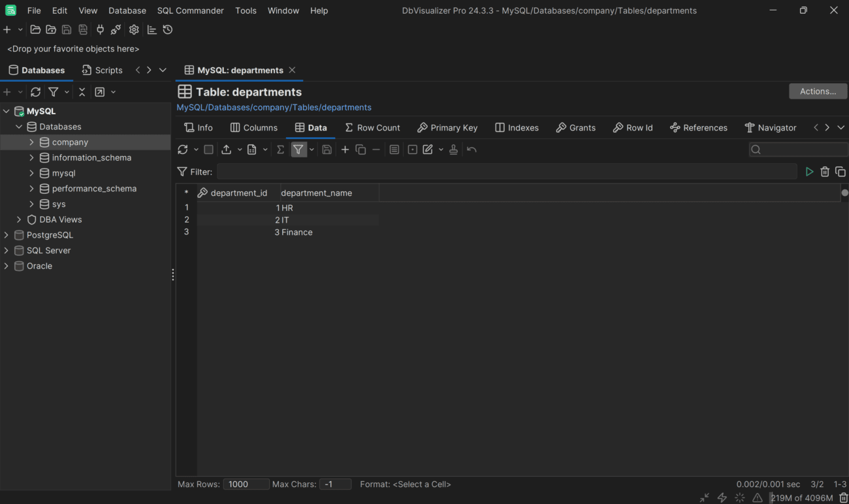Collapse the MySQL connection node
The width and height of the screenshot is (849, 504).
(6, 111)
